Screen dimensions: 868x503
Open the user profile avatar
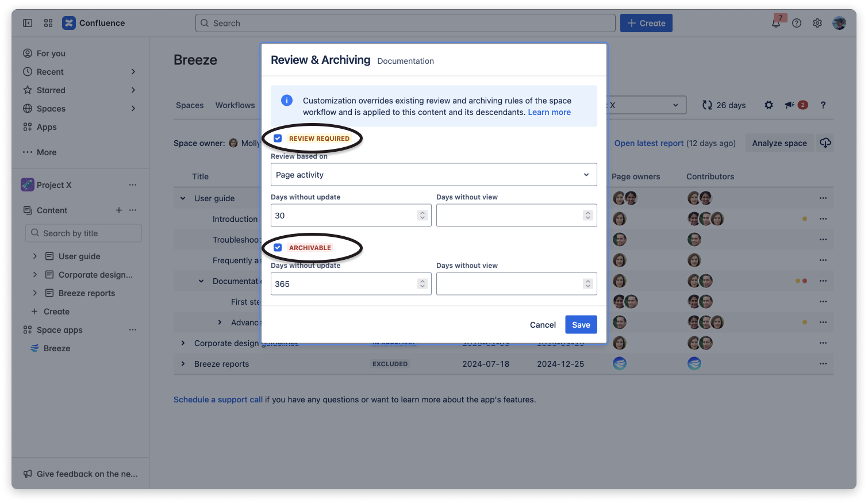click(839, 23)
